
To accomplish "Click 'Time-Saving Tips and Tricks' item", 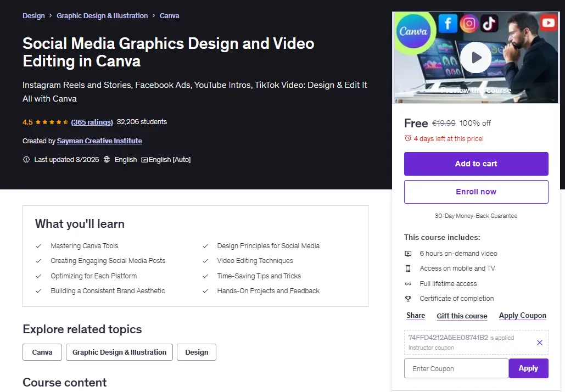I will pyautogui.click(x=259, y=276).
